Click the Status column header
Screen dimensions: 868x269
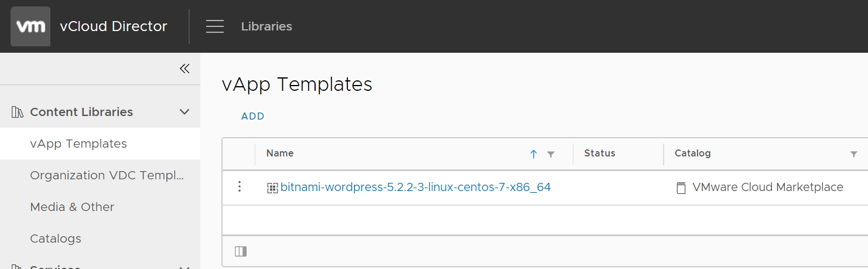(600, 154)
